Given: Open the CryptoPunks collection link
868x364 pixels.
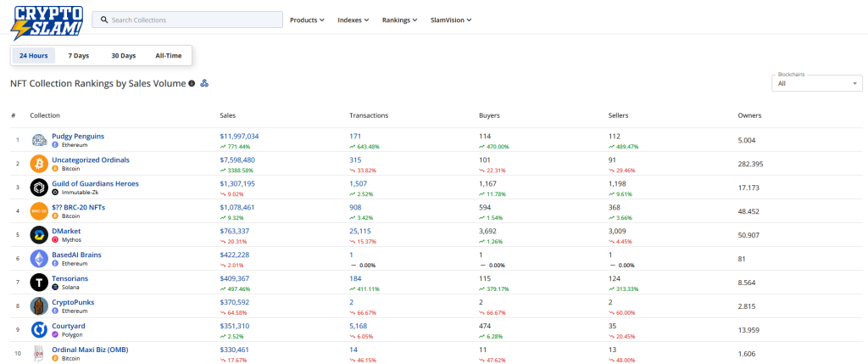Looking at the screenshot, I should [x=73, y=303].
